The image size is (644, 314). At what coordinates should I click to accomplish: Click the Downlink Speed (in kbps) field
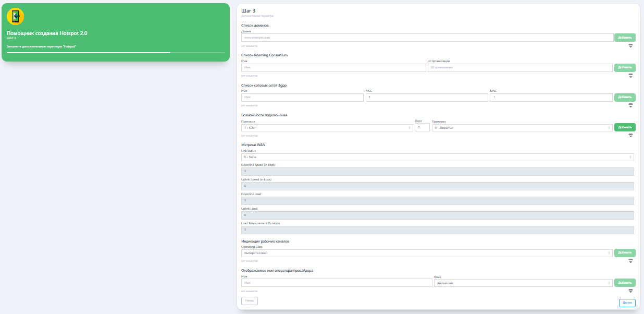pyautogui.click(x=438, y=172)
